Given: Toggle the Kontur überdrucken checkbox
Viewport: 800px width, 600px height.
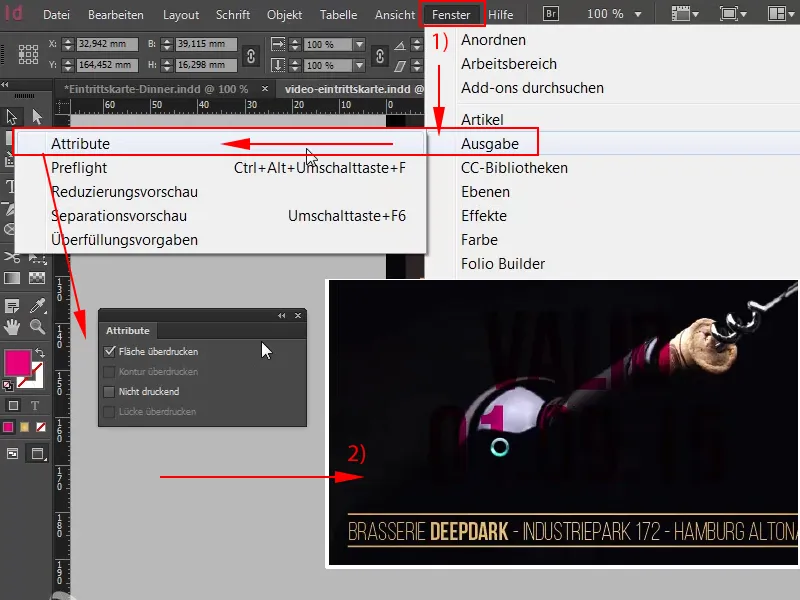Looking at the screenshot, I should click(109, 371).
